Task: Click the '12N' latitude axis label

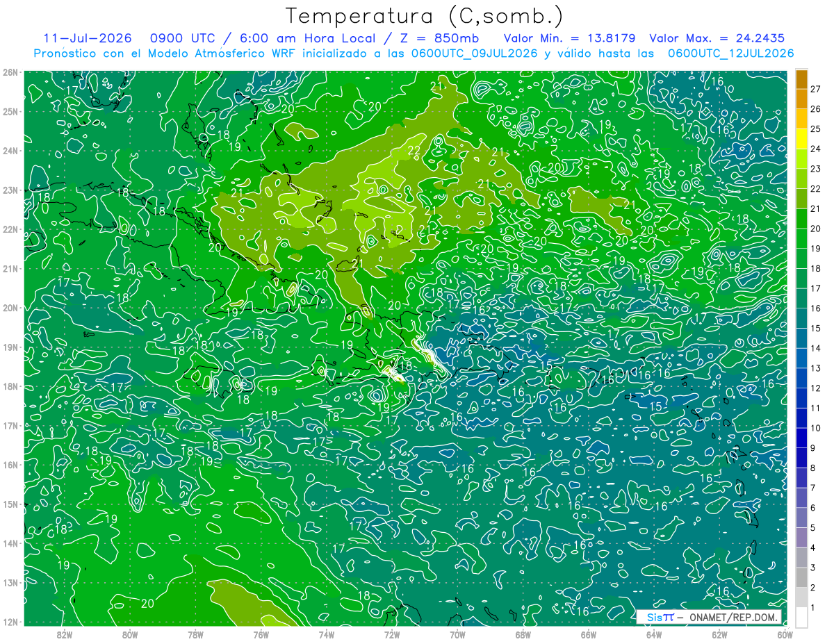Action: point(10,622)
